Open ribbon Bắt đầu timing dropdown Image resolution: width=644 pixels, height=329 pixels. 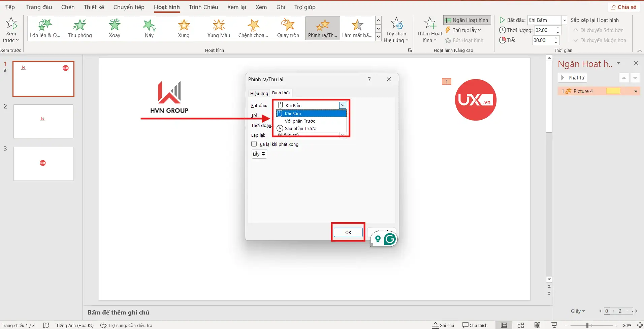pyautogui.click(x=565, y=20)
